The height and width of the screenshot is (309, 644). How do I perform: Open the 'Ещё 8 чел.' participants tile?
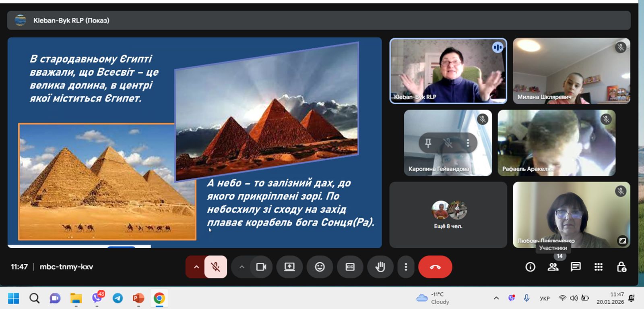[x=448, y=215]
